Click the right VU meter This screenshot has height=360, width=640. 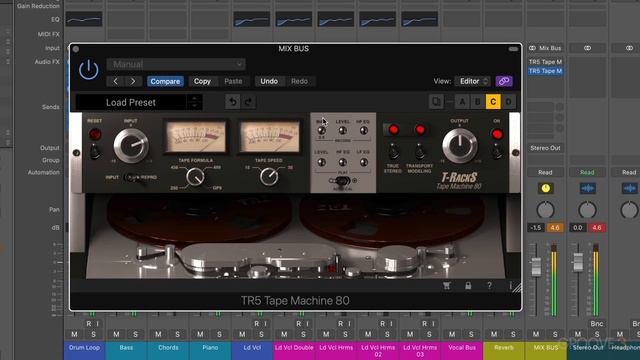(269, 136)
